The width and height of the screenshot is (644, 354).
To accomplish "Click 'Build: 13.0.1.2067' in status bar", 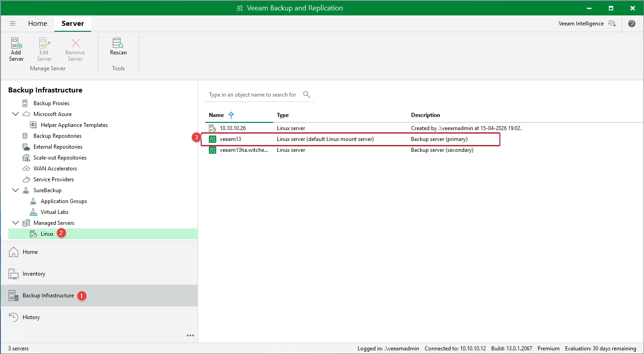I will (512, 349).
